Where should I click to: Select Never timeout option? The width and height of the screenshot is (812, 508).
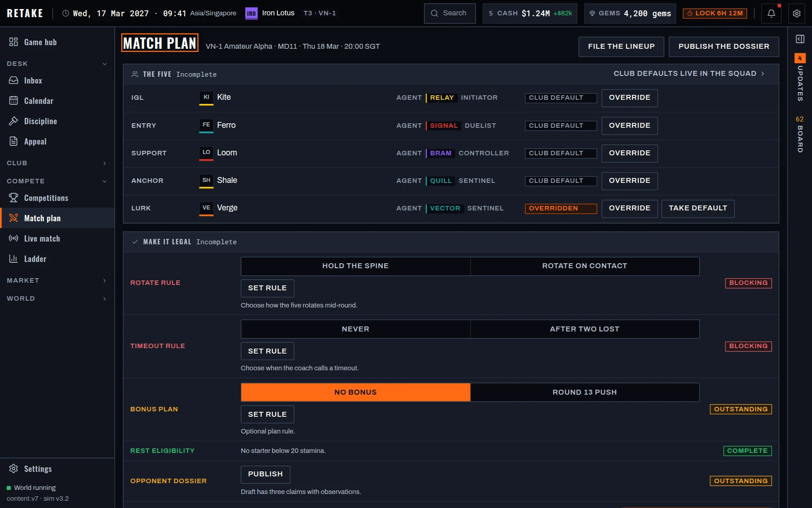click(x=355, y=329)
